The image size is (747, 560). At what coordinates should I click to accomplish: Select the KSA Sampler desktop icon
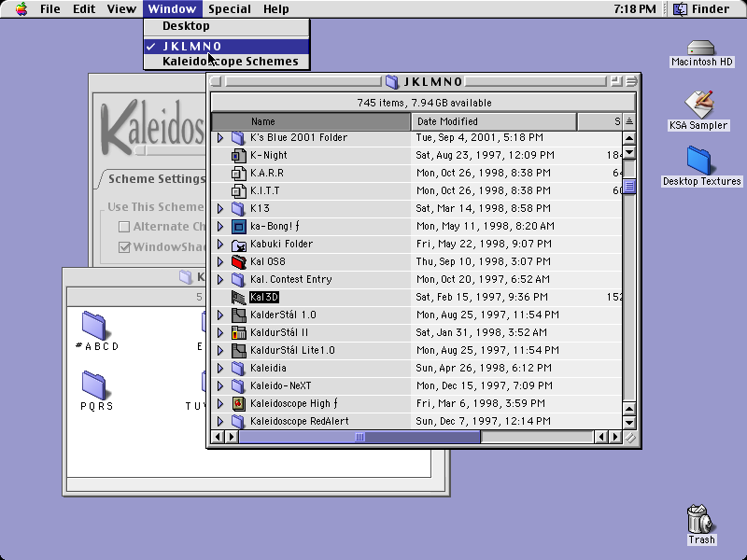tap(698, 104)
